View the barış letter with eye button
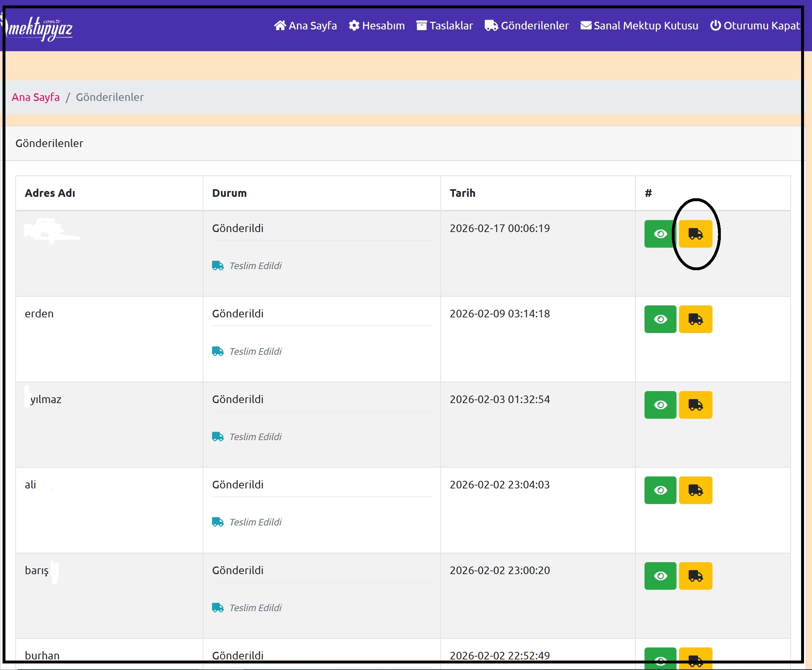 660,576
